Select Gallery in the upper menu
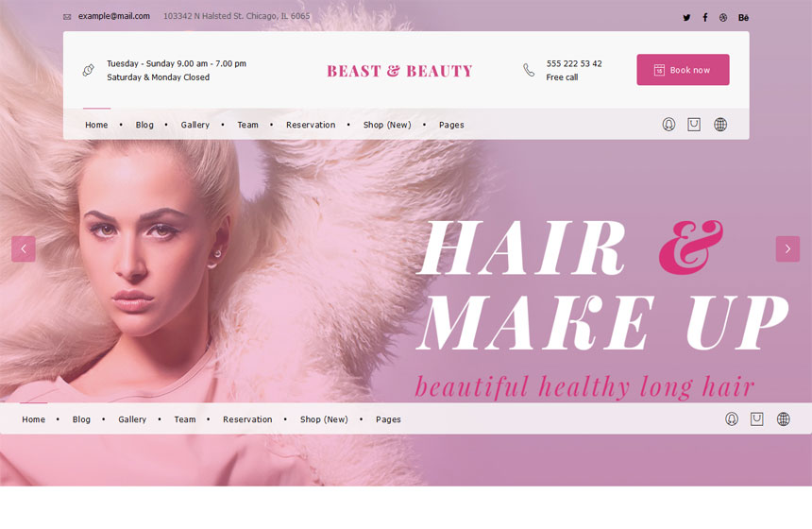812x529 pixels. tap(195, 125)
